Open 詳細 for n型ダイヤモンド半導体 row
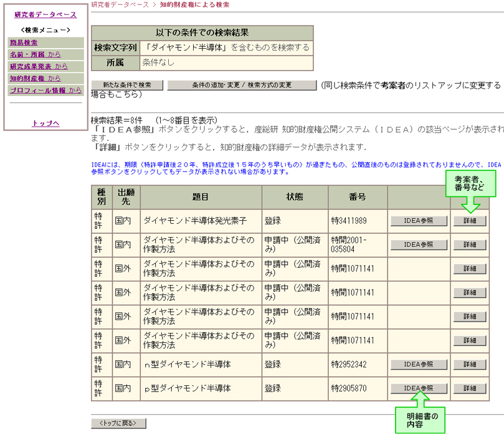 pyautogui.click(x=470, y=364)
